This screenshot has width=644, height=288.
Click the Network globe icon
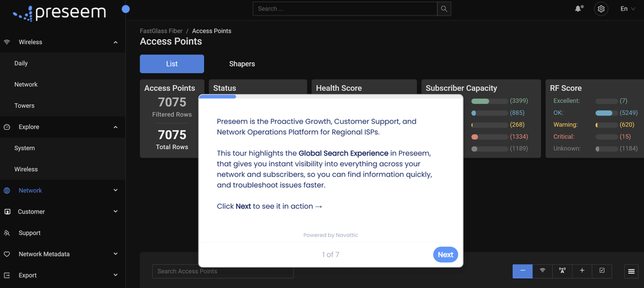pyautogui.click(x=7, y=190)
